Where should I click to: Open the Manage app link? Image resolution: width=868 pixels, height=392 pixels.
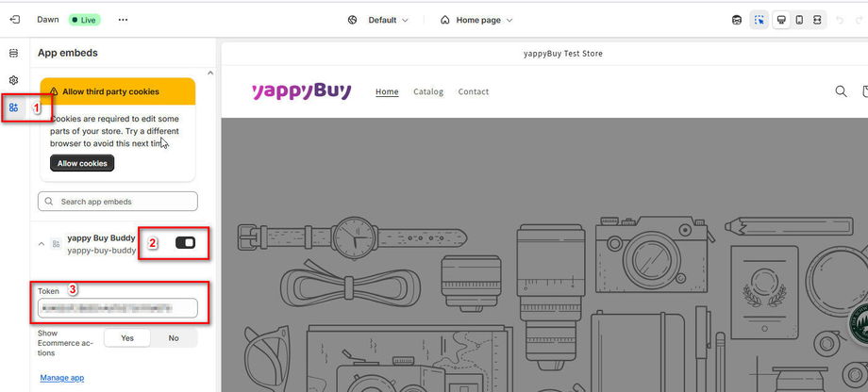(62, 378)
